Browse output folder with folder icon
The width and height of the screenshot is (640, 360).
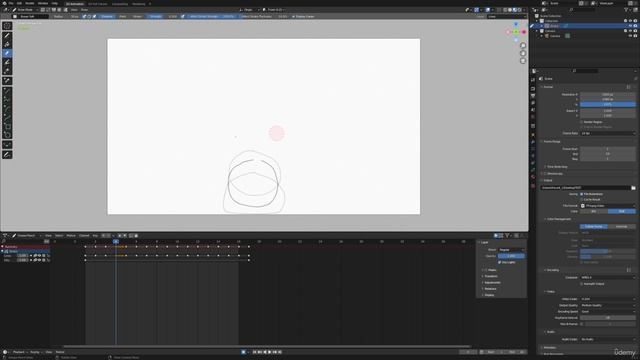coord(633,188)
